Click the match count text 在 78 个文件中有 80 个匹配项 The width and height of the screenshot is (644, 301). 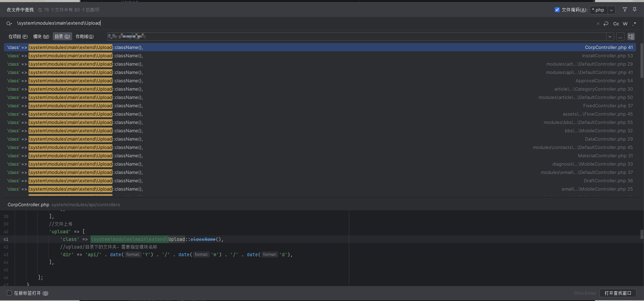pyautogui.click(x=68, y=10)
